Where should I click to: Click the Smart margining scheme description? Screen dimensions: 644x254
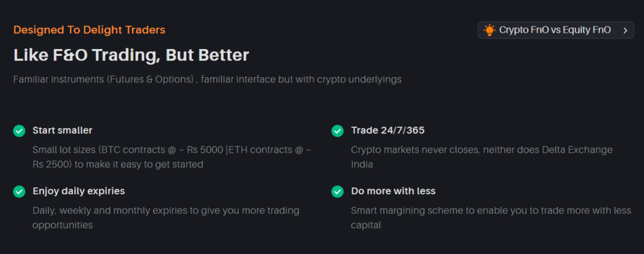491,210
